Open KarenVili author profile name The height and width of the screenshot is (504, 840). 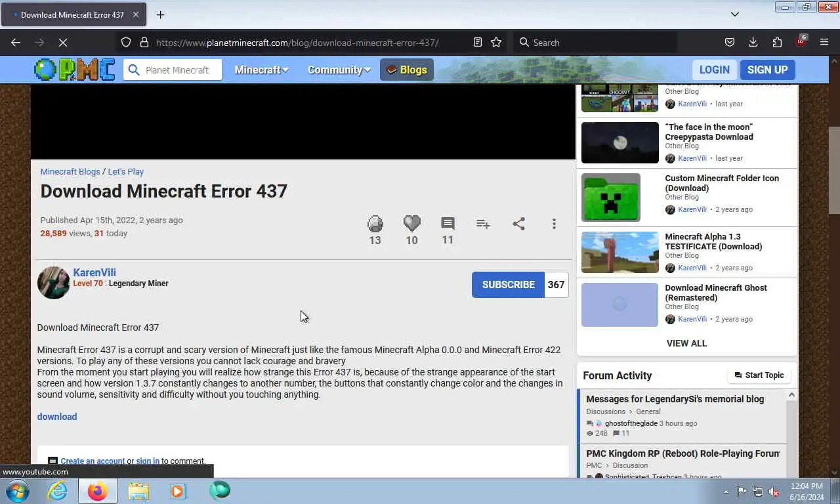[x=94, y=272]
